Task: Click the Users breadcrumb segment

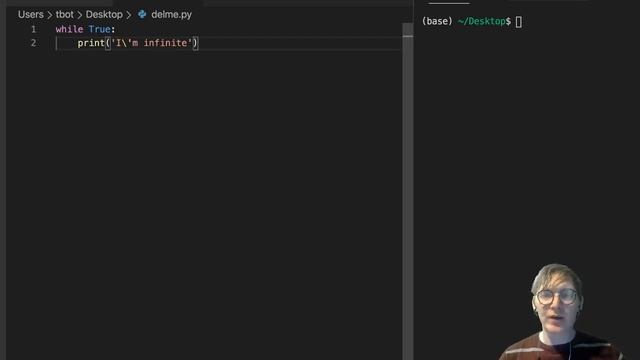Action: click(x=31, y=15)
